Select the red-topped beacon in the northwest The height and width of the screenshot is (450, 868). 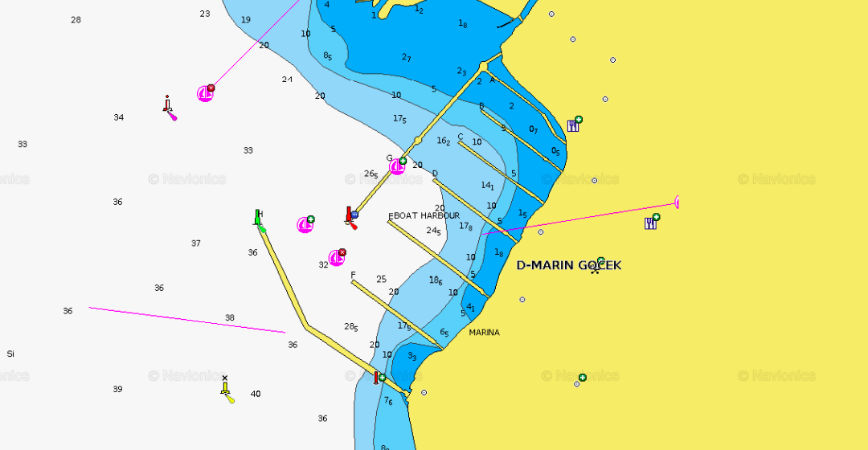tap(168, 105)
